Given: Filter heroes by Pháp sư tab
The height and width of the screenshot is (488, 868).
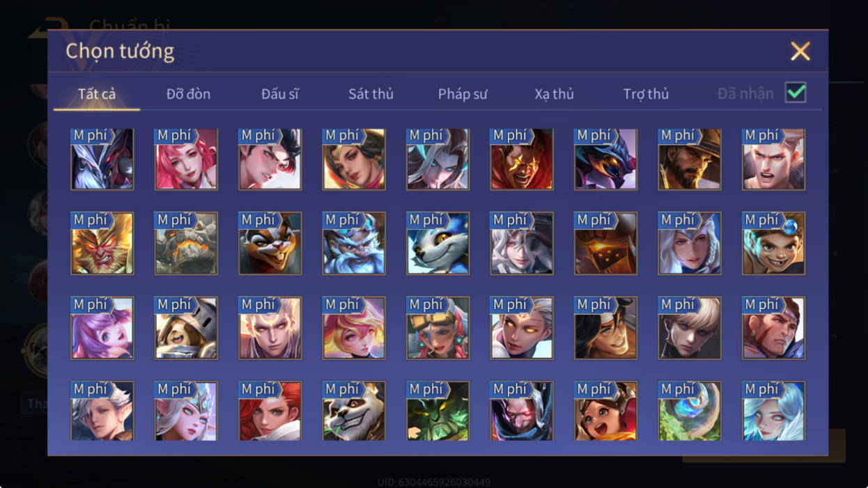Looking at the screenshot, I should [463, 94].
